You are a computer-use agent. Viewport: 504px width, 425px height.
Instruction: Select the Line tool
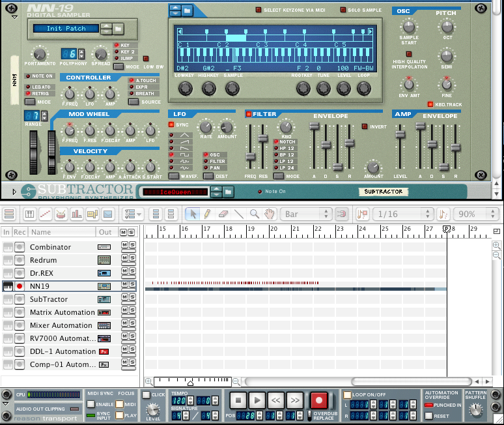coord(239,214)
